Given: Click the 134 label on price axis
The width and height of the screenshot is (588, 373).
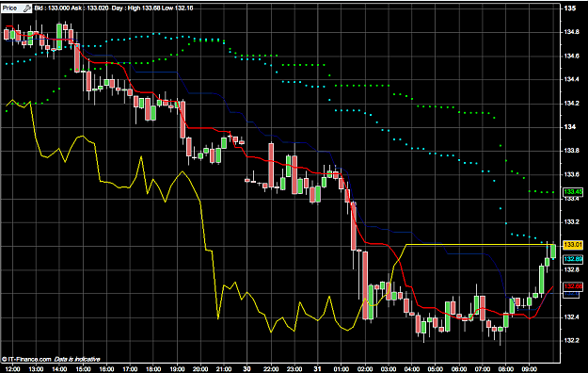Looking at the screenshot, I should tap(570, 127).
